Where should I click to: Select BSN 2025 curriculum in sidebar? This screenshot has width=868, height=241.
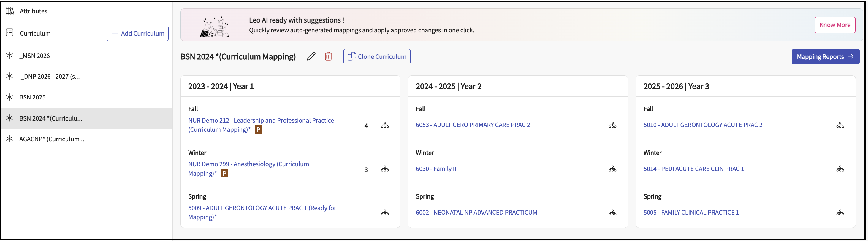pyautogui.click(x=32, y=97)
